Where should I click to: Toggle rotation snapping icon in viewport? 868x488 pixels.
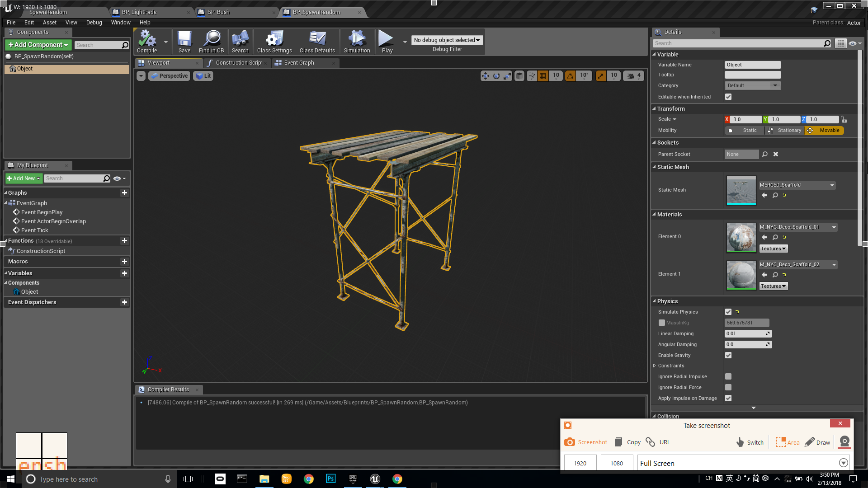570,76
